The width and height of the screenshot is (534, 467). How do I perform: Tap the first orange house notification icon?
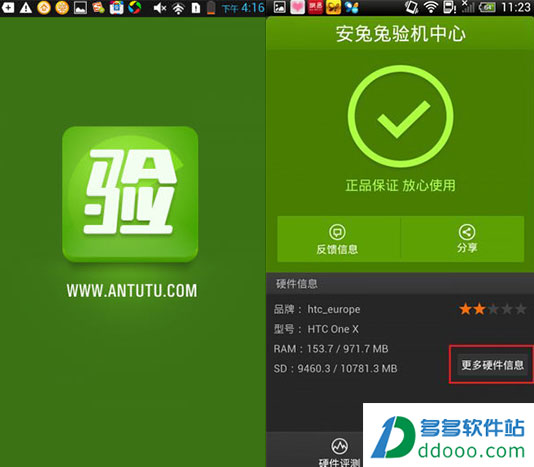point(44,7)
